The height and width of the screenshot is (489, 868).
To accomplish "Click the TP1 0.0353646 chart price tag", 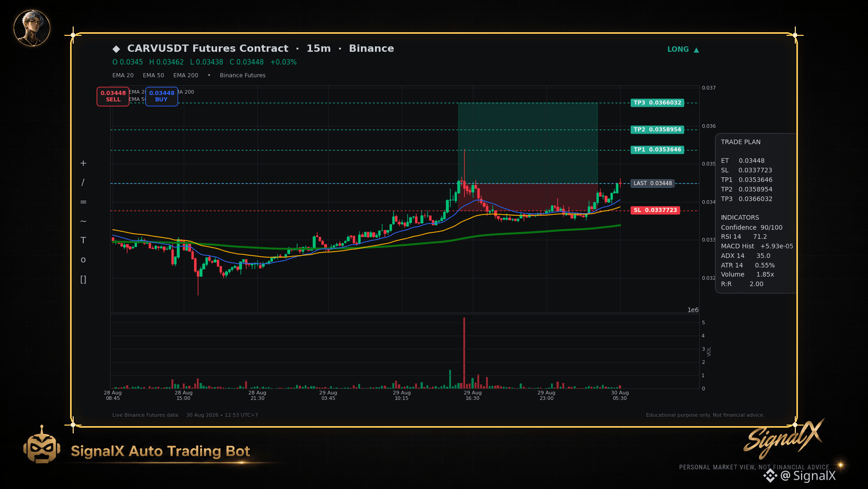I will click(657, 150).
